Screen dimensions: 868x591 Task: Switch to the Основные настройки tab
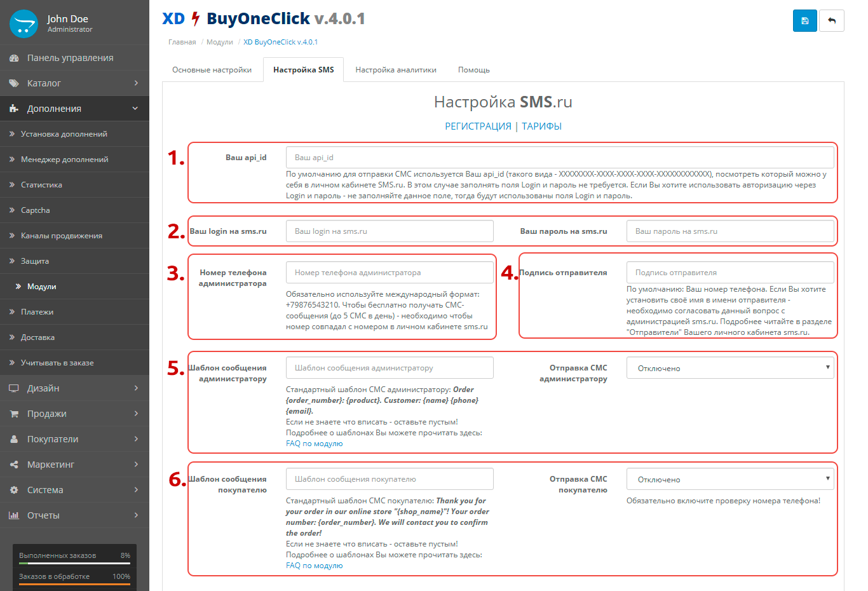coord(212,70)
